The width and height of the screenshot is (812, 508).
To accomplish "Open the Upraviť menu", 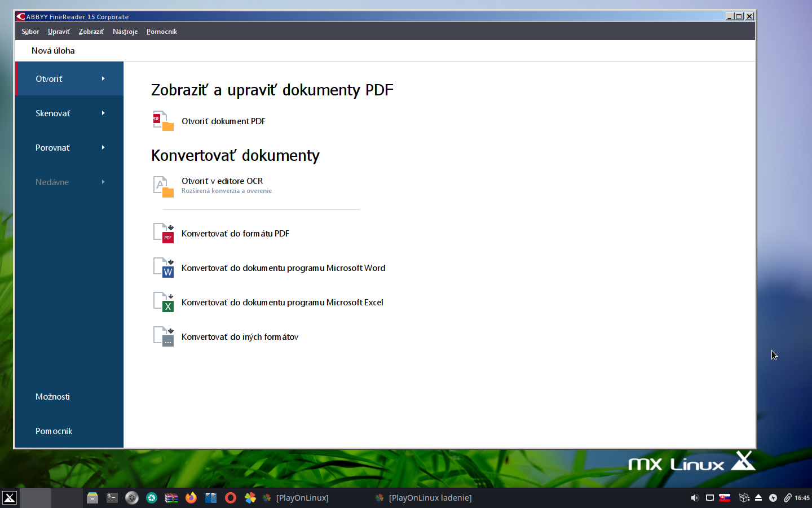I will [59, 32].
